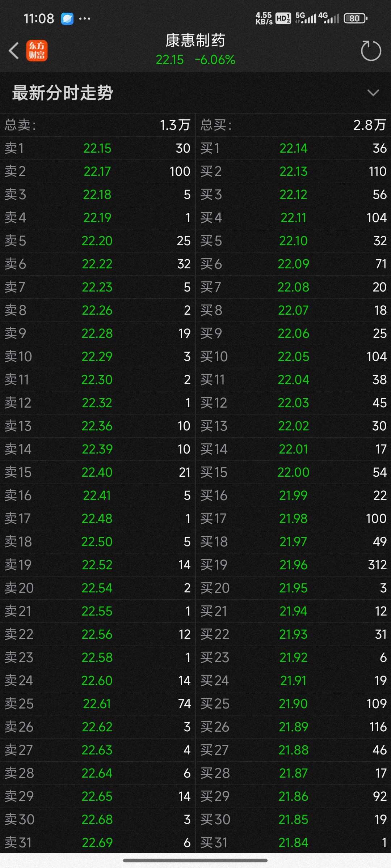Select the 卖17 price 22.48
Viewport: 391px width, 868px height.
pyautogui.click(x=97, y=519)
